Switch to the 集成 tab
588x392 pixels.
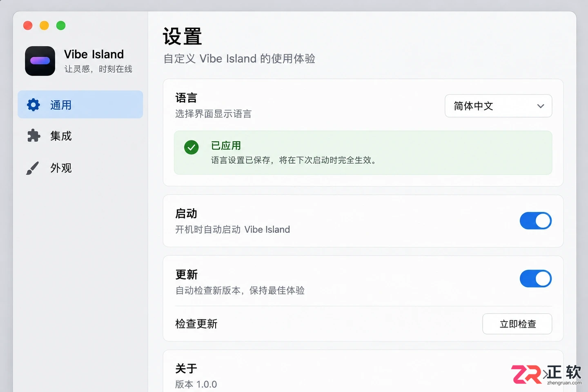[80, 136]
